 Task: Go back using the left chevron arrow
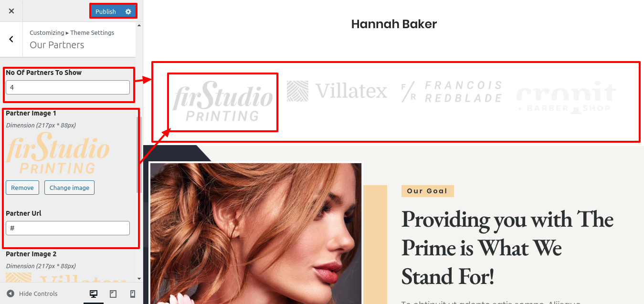(11, 40)
